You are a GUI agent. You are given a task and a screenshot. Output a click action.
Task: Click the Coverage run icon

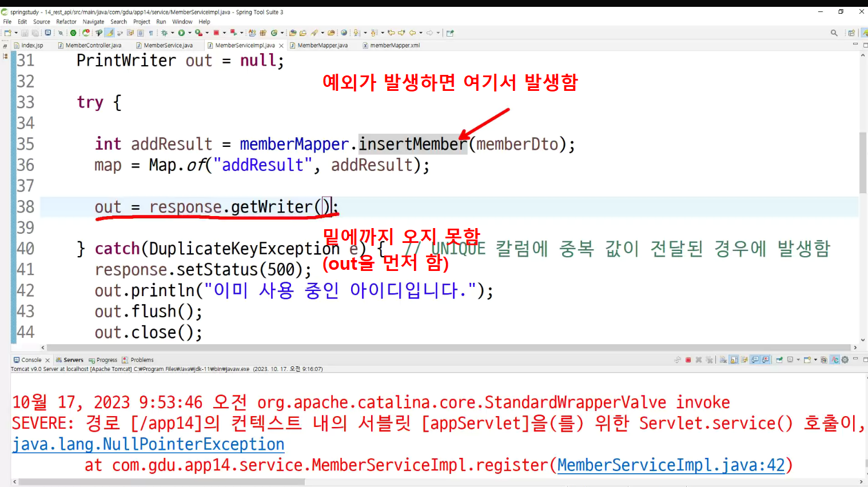(198, 33)
